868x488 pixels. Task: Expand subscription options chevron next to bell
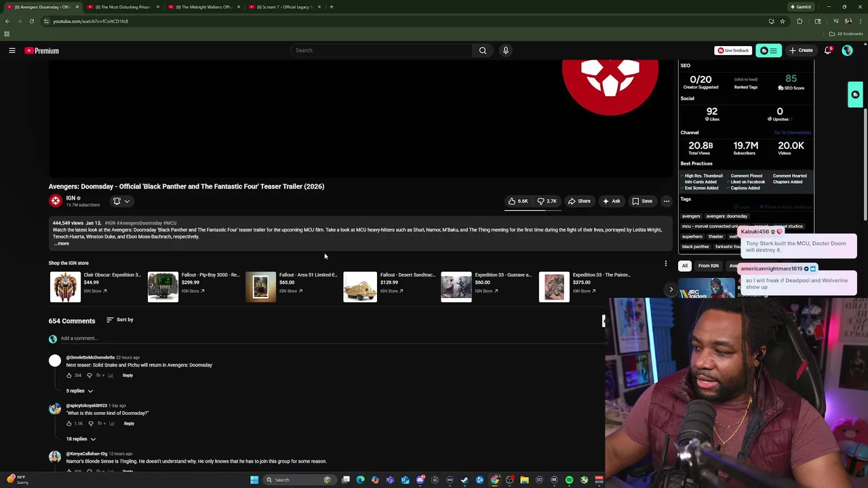(127, 201)
